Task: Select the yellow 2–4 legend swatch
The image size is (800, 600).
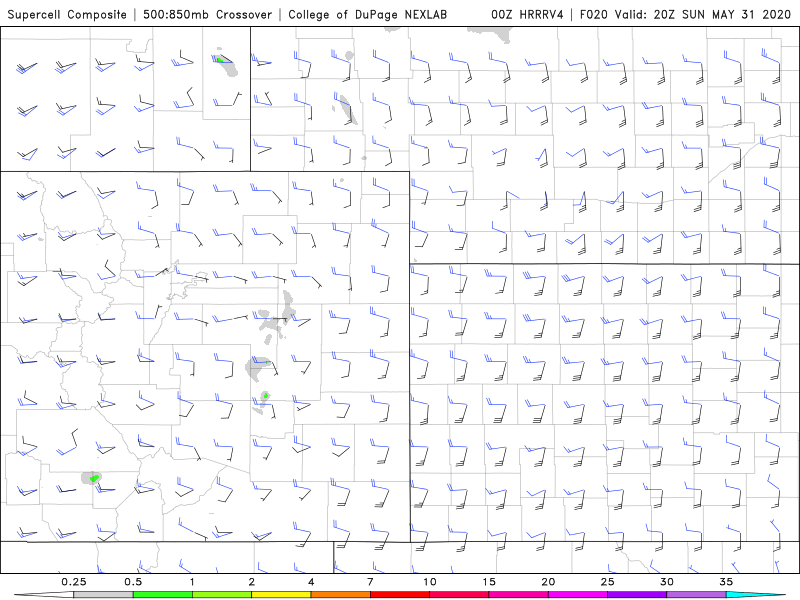Action: (281, 595)
